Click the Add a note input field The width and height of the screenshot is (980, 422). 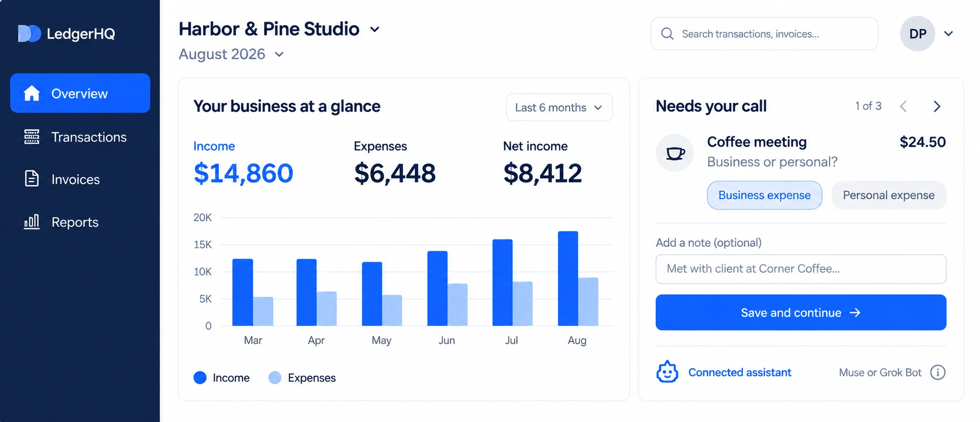pos(801,269)
